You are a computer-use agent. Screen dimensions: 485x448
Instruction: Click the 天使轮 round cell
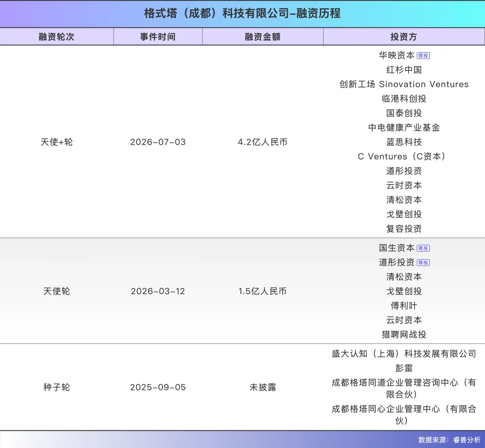pos(57,291)
